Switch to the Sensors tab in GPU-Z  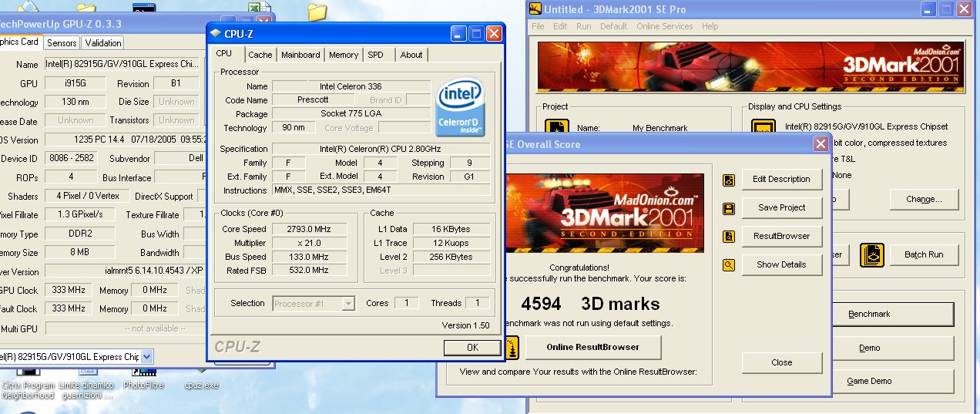click(62, 43)
